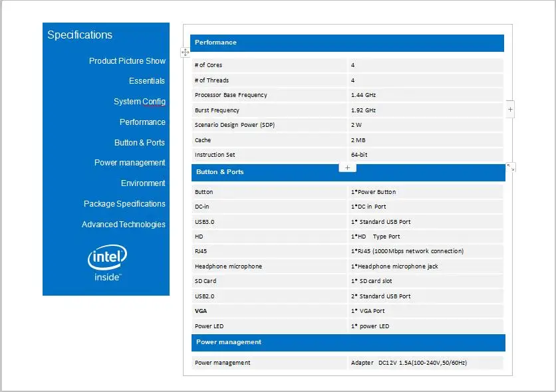Viewport: 556px width, 392px height.
Task: Open Product Picture Show link
Action: [x=127, y=61]
